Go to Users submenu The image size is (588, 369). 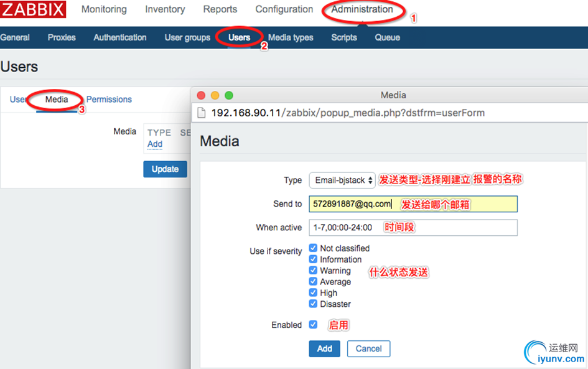pyautogui.click(x=240, y=37)
